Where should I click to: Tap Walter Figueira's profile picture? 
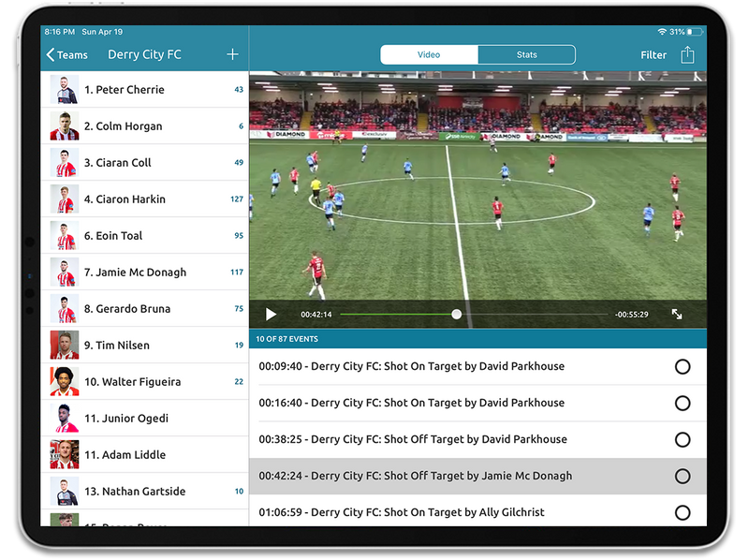tap(65, 381)
